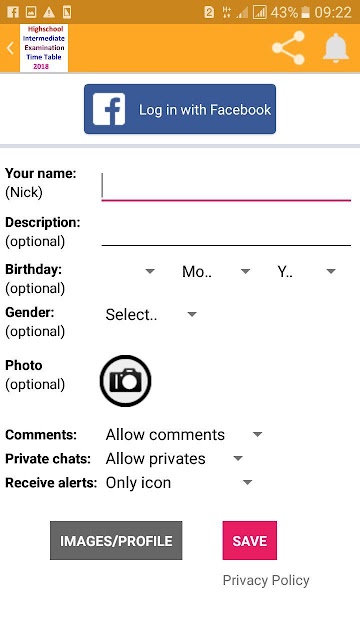Tap the battery indicator in status bar
Viewport: 360px width, 640px height.
tap(305, 12)
